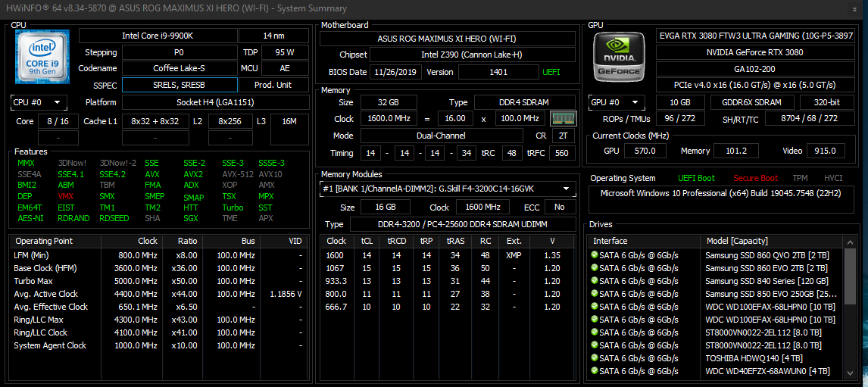
Task: Click the red Secure Boot indicator
Action: tap(756, 178)
